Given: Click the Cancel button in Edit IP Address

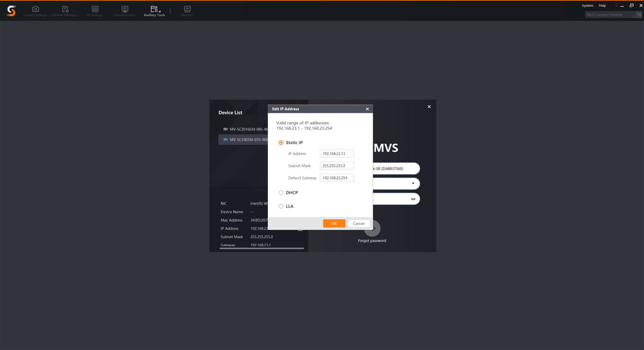Looking at the screenshot, I should coord(359,223).
